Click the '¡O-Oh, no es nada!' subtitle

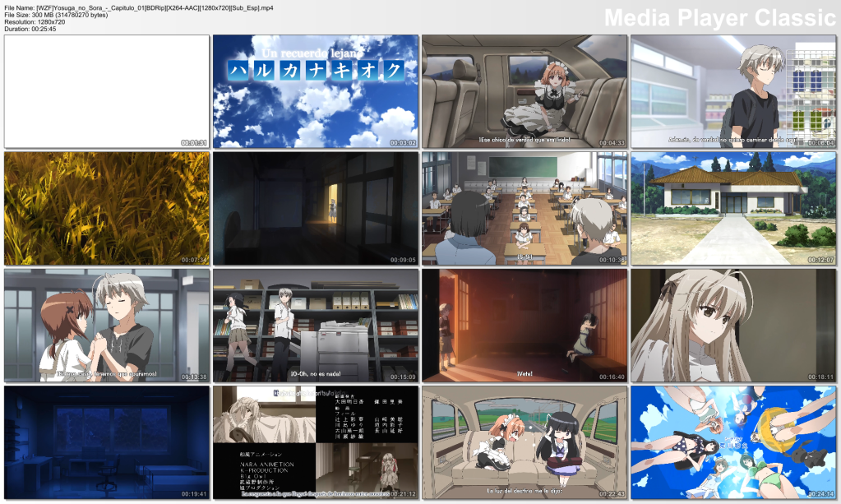click(x=316, y=374)
